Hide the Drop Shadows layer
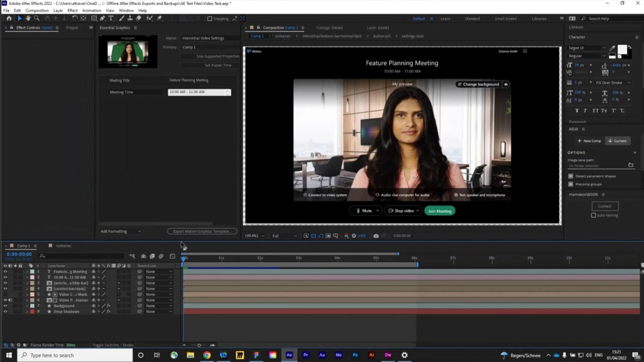Viewport: 644px width, 362px height. (x=5, y=312)
